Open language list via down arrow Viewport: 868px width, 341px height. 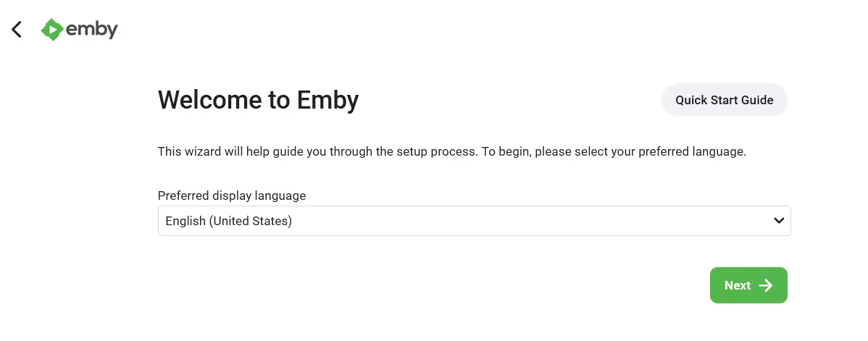[779, 221]
